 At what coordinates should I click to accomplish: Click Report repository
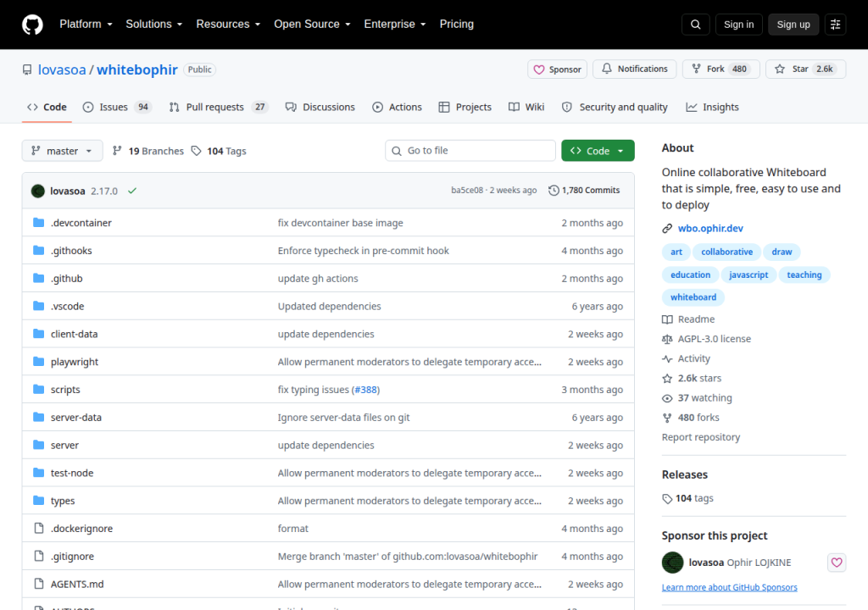pyautogui.click(x=701, y=437)
